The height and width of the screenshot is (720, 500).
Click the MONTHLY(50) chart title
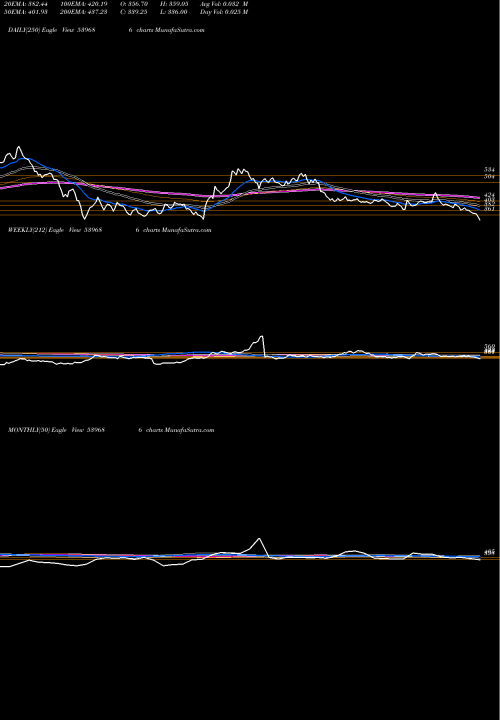point(56,430)
